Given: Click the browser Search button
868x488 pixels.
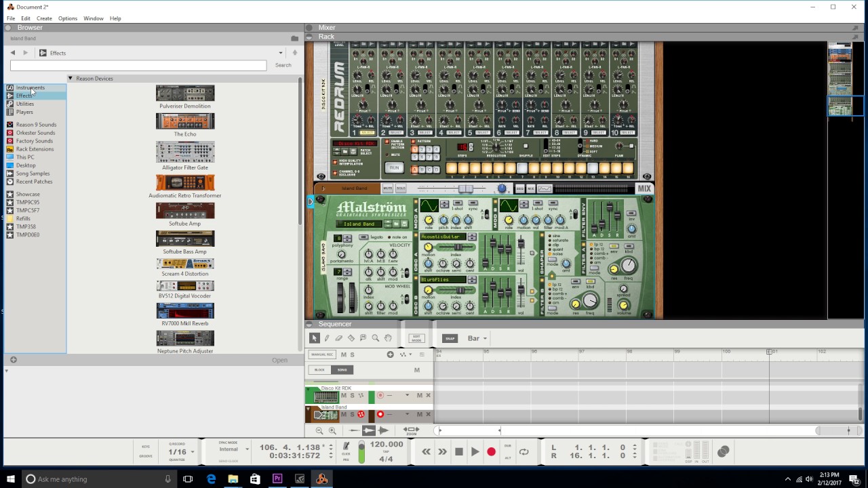Looking at the screenshot, I should click(x=283, y=65).
